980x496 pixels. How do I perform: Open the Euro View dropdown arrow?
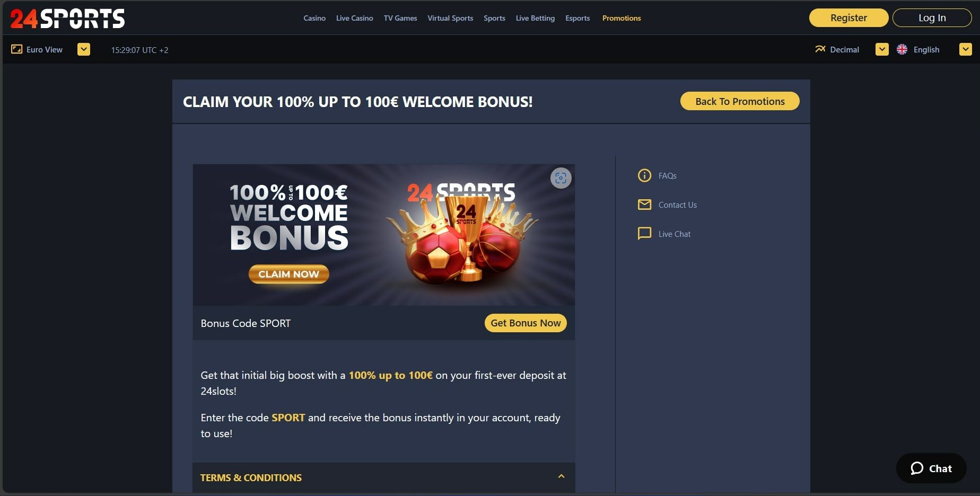click(84, 49)
